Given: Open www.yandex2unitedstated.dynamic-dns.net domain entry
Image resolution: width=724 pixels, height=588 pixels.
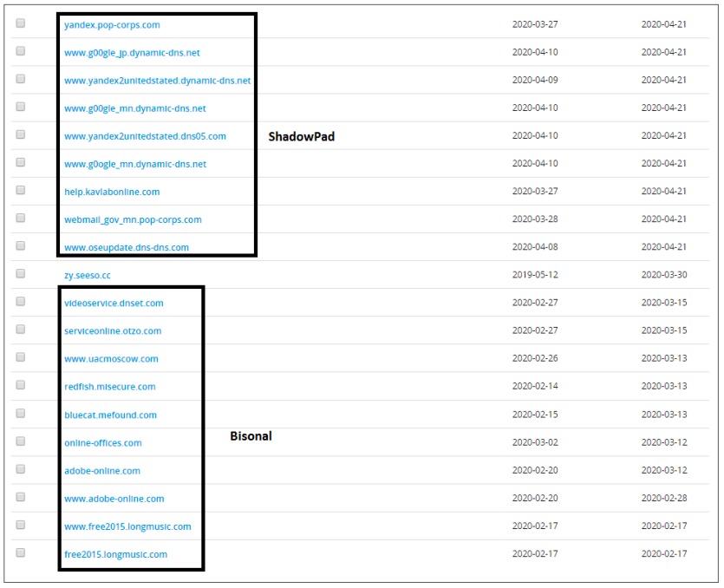Looking at the screenshot, I should pos(158,81).
